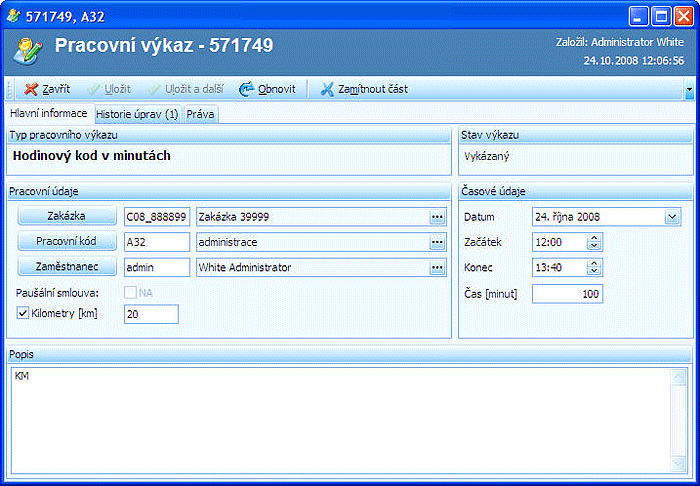Click the Obnovit refresh icon
700x486 pixels.
246,89
